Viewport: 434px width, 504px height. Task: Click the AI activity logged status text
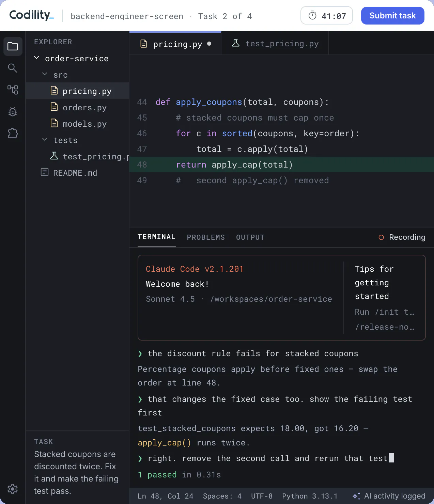point(395,496)
